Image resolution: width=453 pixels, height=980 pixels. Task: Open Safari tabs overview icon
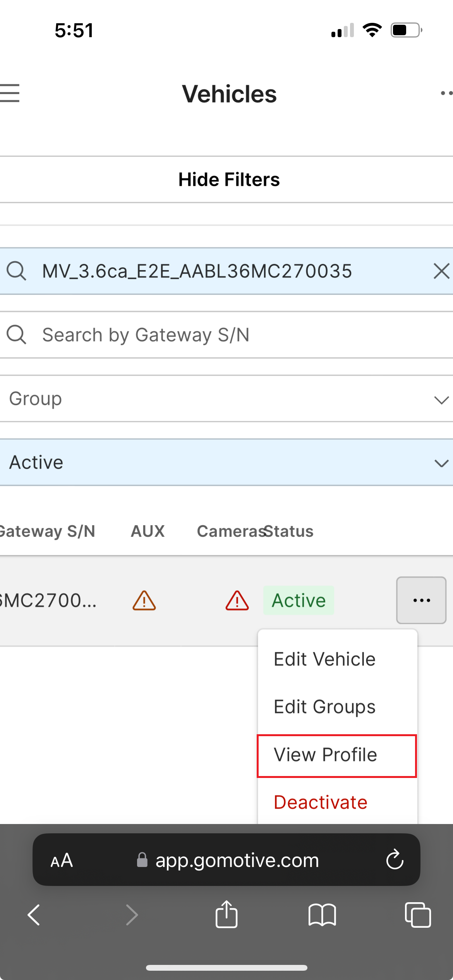tap(418, 915)
